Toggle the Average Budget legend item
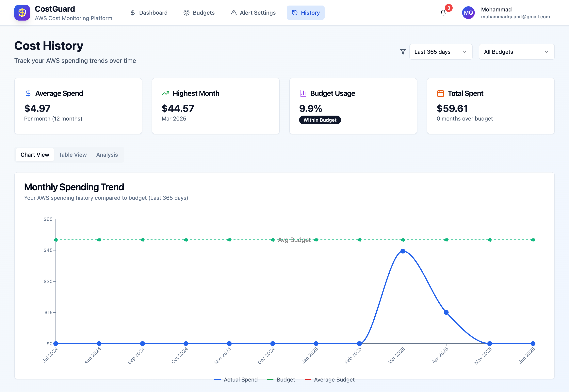Viewport: 569px width, 392px height. [x=330, y=380]
